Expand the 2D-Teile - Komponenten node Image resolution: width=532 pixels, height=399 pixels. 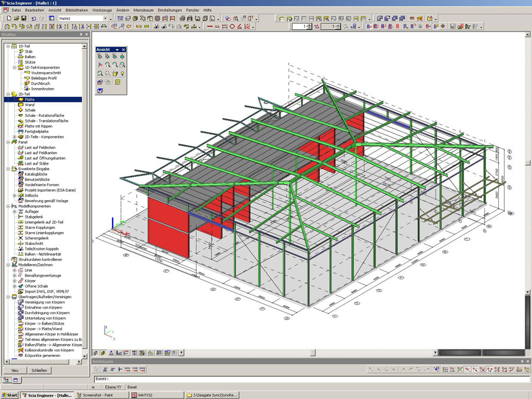[x=14, y=136]
